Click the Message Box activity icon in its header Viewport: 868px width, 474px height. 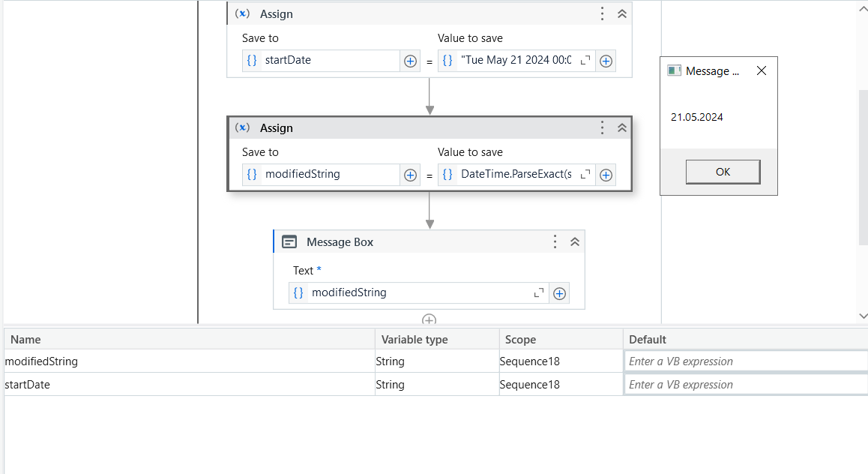click(290, 241)
